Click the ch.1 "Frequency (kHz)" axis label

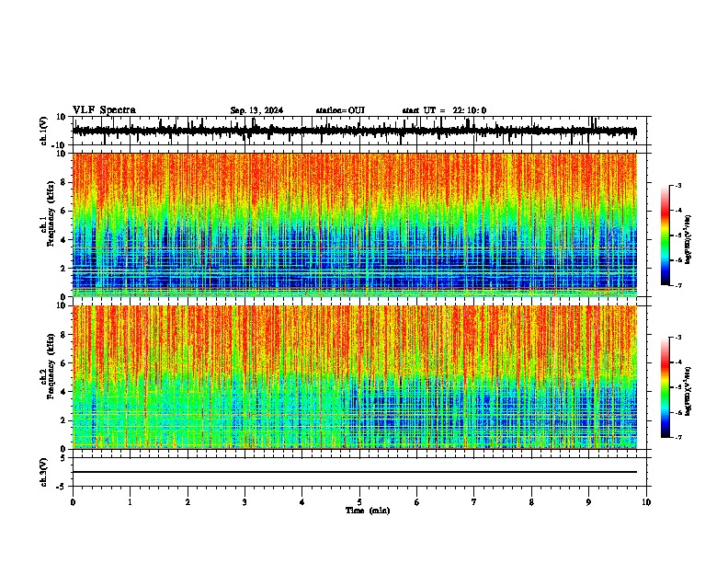[51, 213]
